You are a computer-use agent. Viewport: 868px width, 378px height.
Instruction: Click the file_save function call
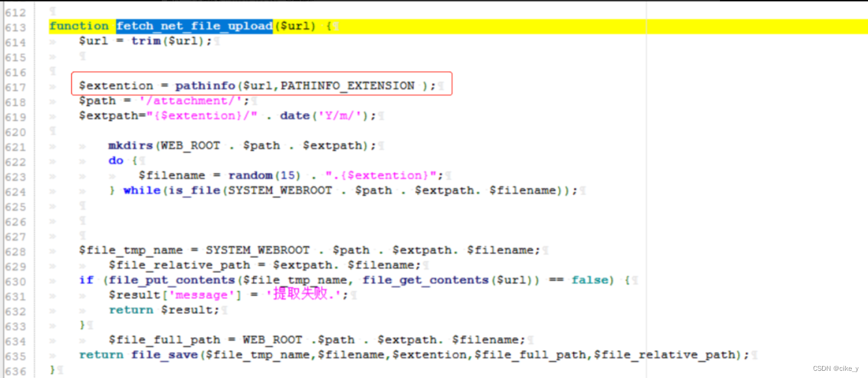coord(165,355)
